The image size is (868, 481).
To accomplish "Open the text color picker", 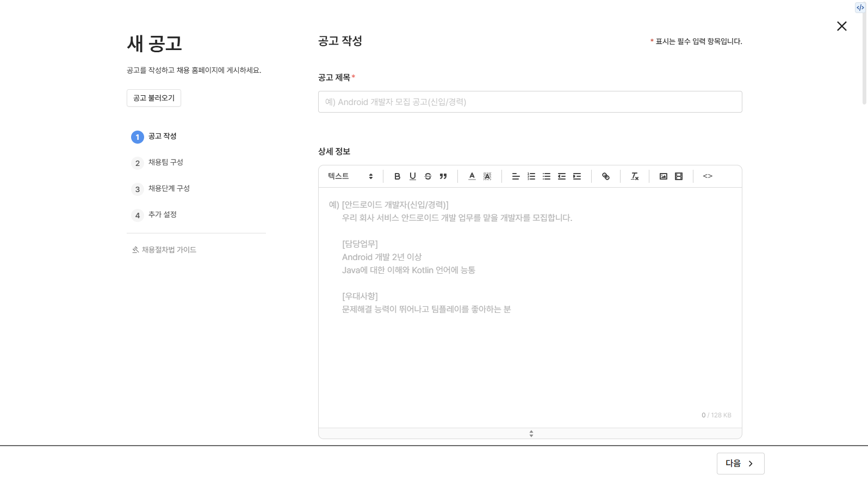I will point(472,176).
